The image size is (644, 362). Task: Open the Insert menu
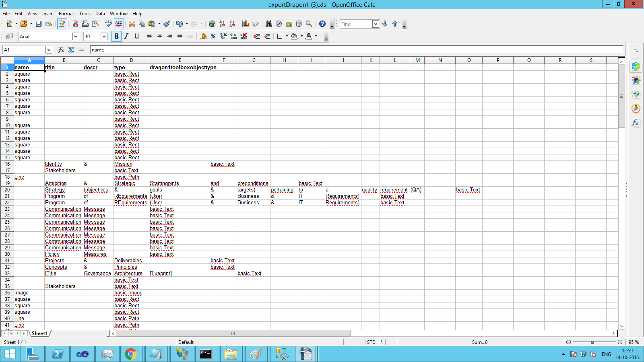click(x=48, y=14)
